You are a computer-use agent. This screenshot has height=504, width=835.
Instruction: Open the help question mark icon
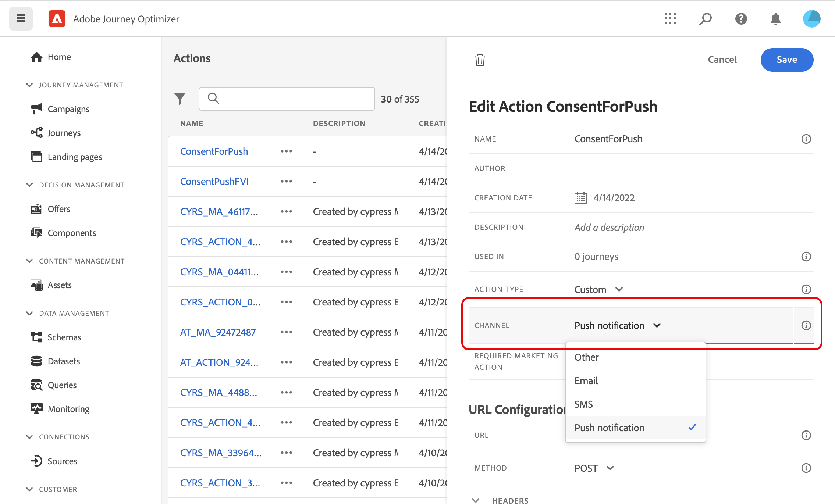click(x=741, y=18)
